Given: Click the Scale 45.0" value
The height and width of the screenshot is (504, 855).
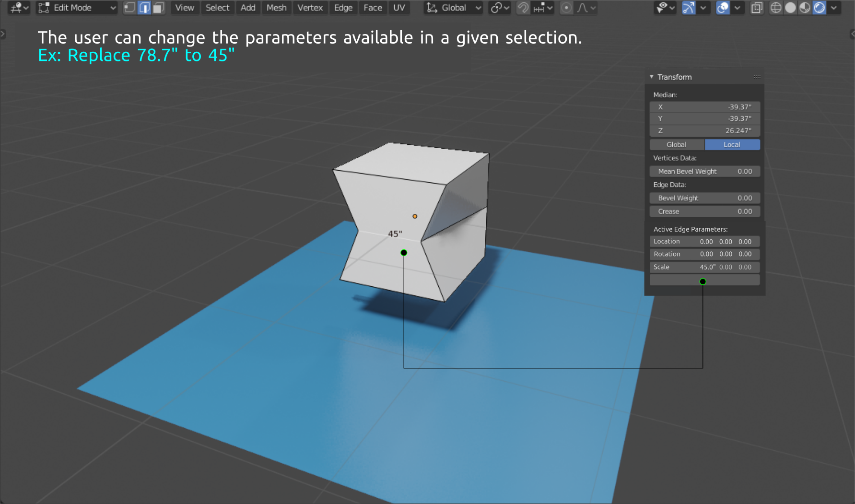Looking at the screenshot, I should point(707,267).
